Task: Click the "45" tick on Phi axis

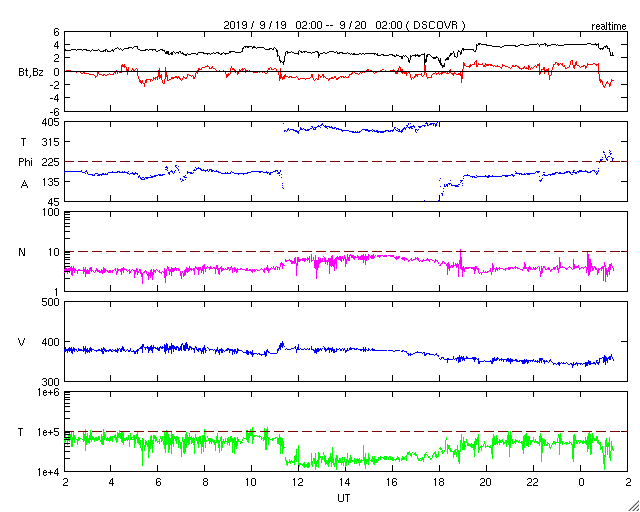Action: (x=54, y=202)
